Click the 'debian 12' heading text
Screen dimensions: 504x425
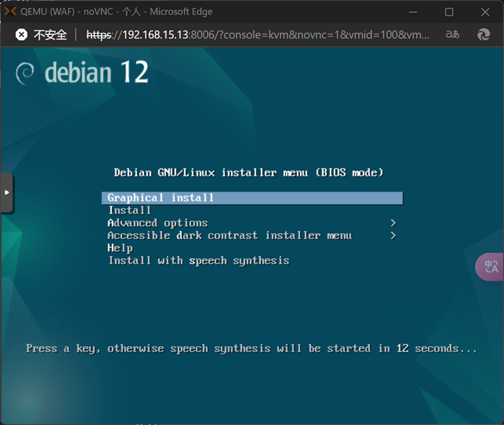(x=96, y=72)
